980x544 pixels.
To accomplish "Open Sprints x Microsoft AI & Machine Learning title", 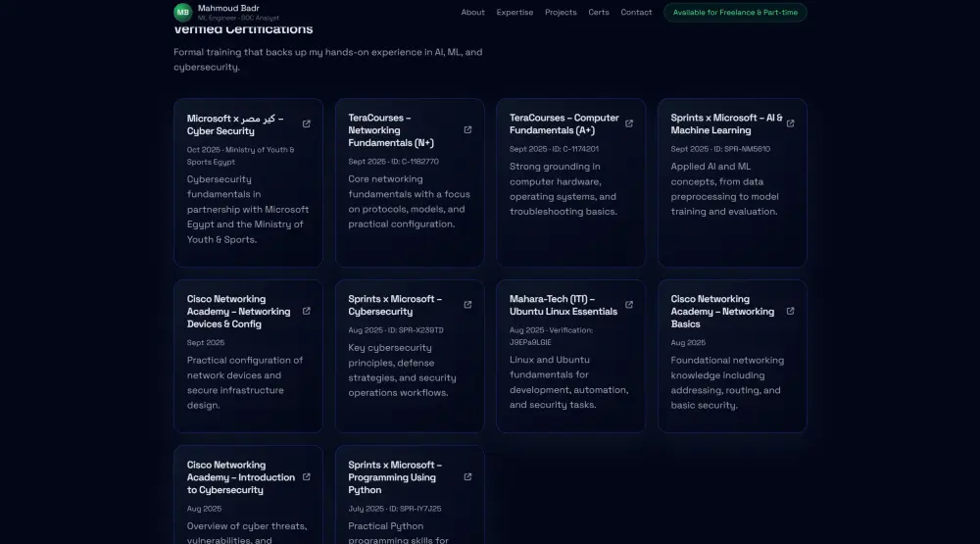I will tap(726, 124).
